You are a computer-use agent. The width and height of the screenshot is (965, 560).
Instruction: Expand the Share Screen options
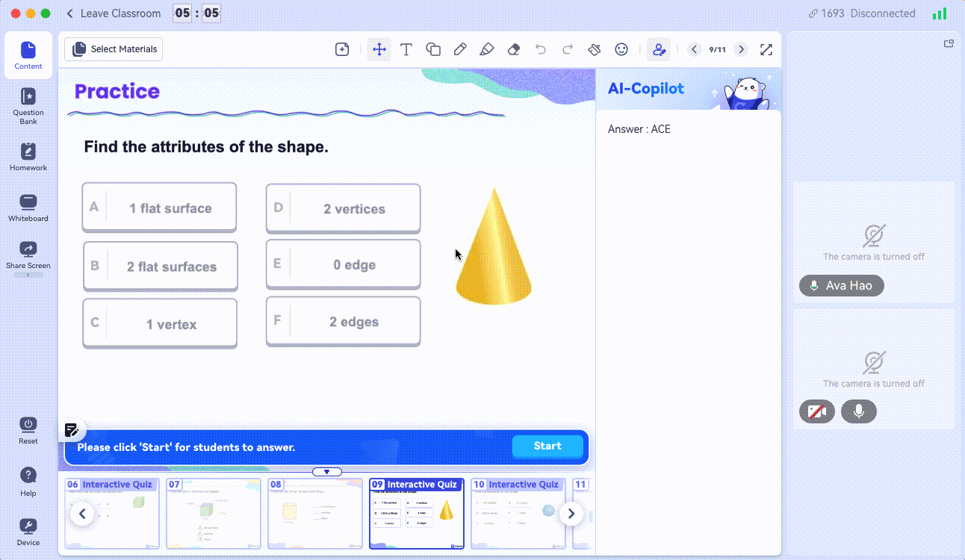point(28,275)
